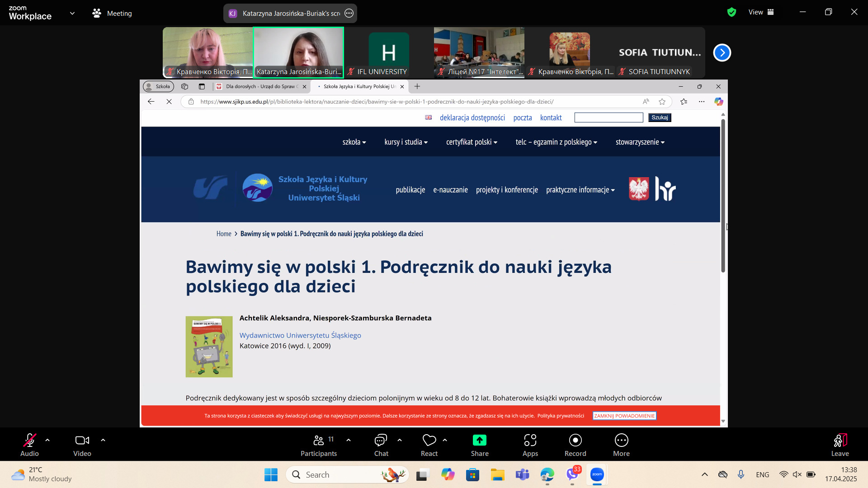Open the publikacje menu item
This screenshot has height=488, width=868.
coord(410,190)
